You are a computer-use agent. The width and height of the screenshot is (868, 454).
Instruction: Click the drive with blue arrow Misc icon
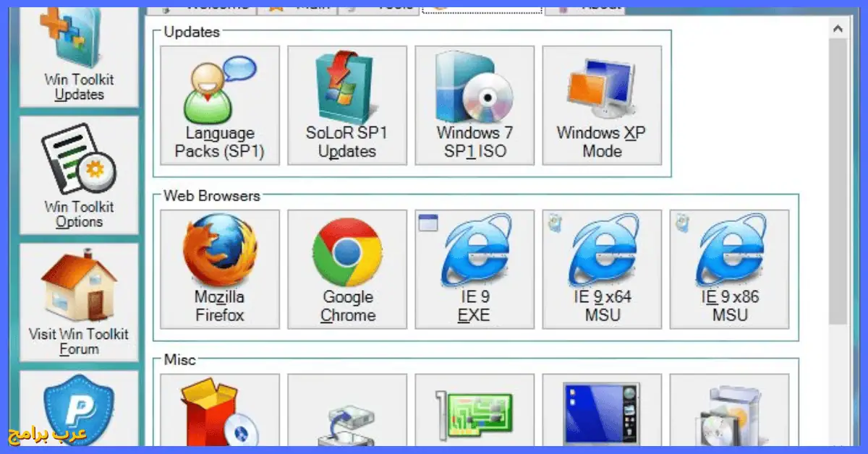tap(347, 410)
